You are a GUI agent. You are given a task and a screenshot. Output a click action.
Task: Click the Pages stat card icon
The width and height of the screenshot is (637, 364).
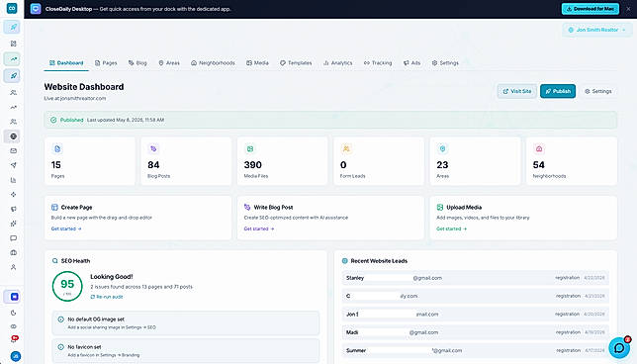click(57, 149)
